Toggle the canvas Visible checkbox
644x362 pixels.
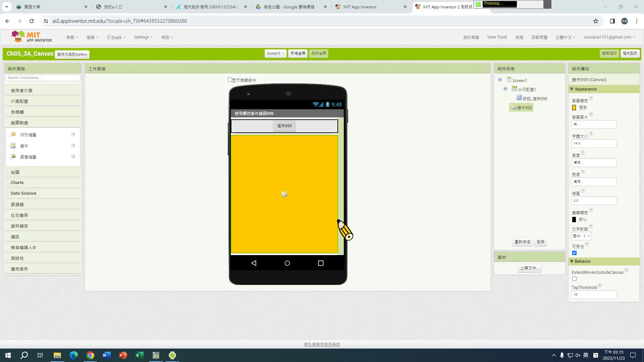click(574, 253)
